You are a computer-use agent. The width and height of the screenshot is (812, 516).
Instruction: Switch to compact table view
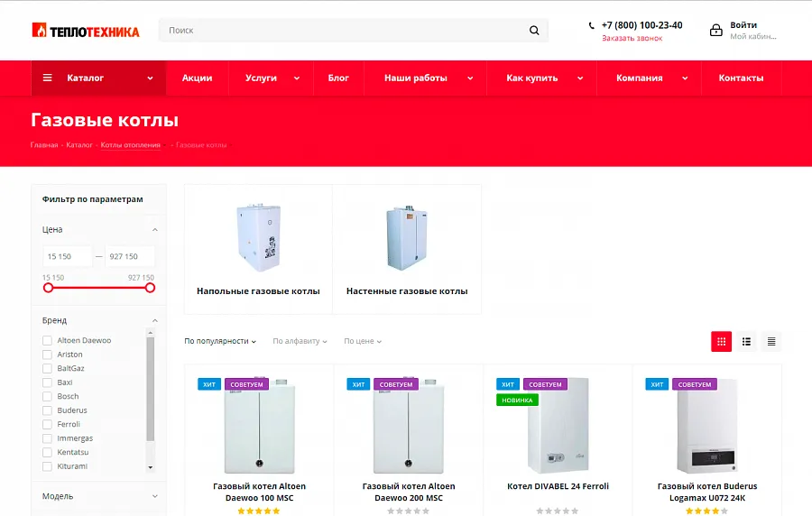click(771, 341)
